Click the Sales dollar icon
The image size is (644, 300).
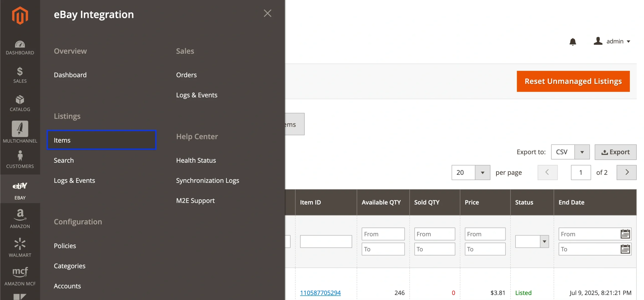(x=20, y=75)
